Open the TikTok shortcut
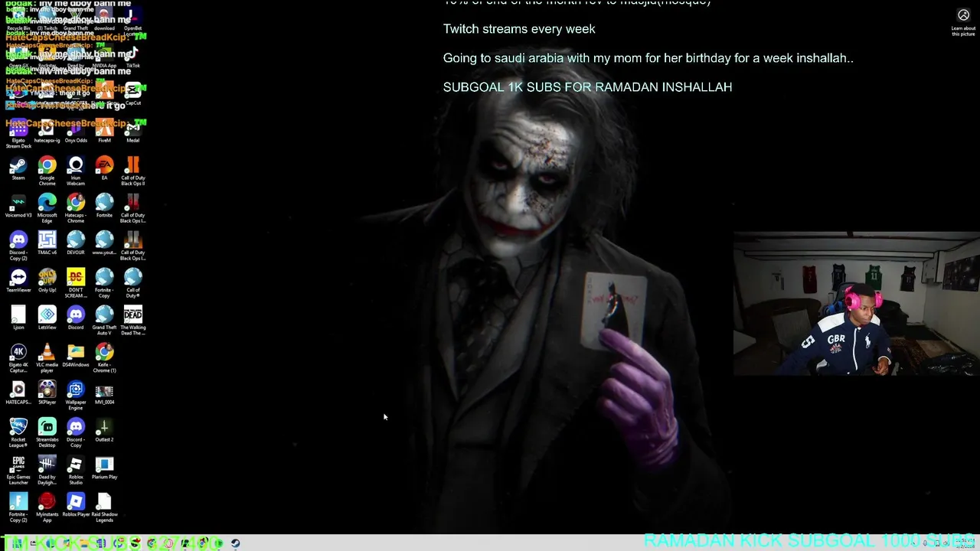This screenshot has width=980, height=551. coord(132,57)
